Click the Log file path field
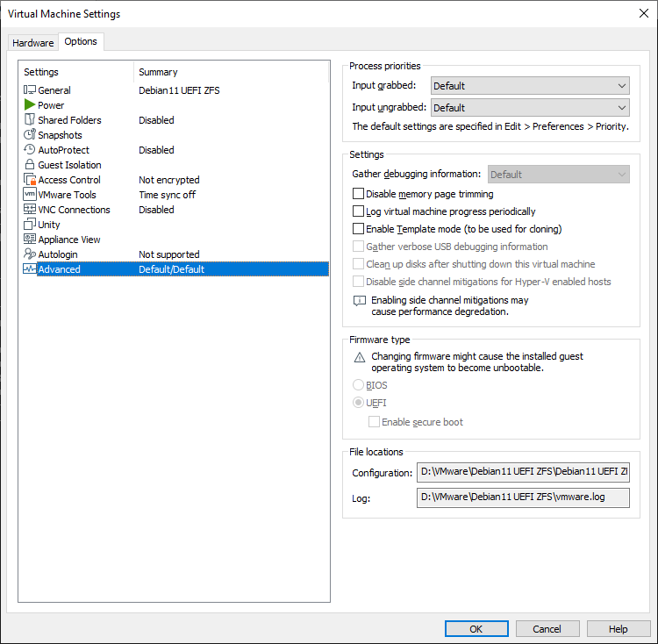 pos(523,497)
